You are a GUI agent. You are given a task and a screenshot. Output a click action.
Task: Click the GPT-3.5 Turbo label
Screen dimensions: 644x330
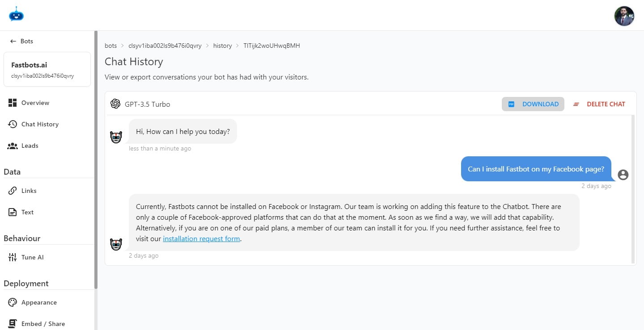tap(148, 104)
